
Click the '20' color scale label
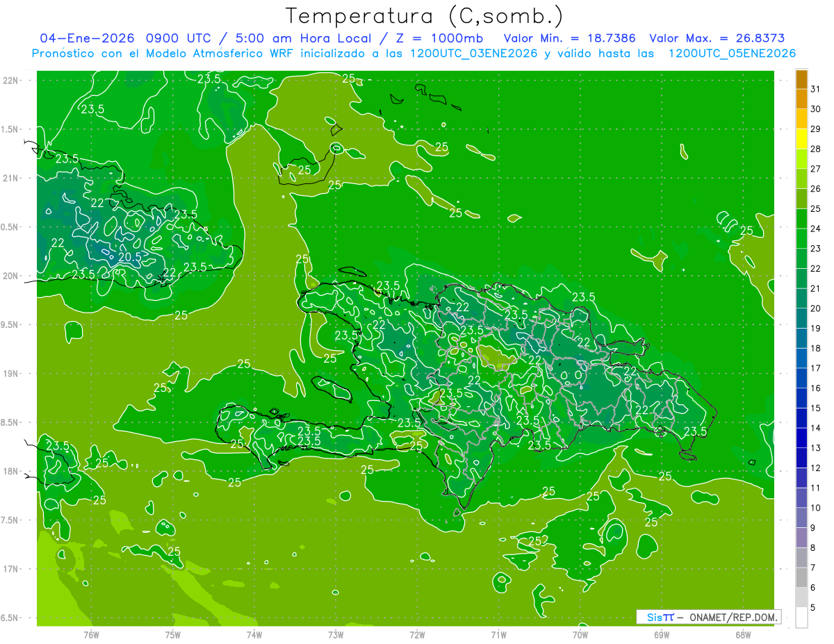(x=816, y=308)
